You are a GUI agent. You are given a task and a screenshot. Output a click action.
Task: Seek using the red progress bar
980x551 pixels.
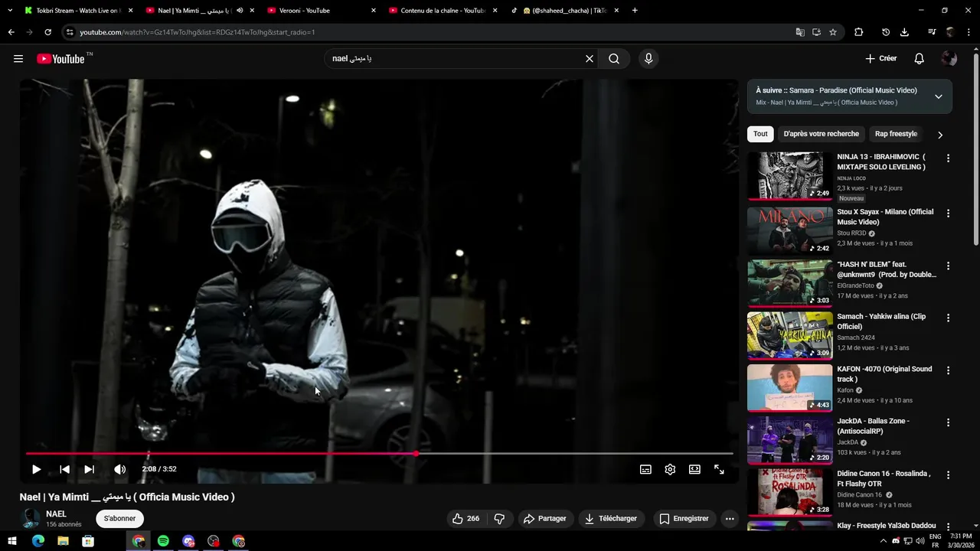click(x=379, y=454)
